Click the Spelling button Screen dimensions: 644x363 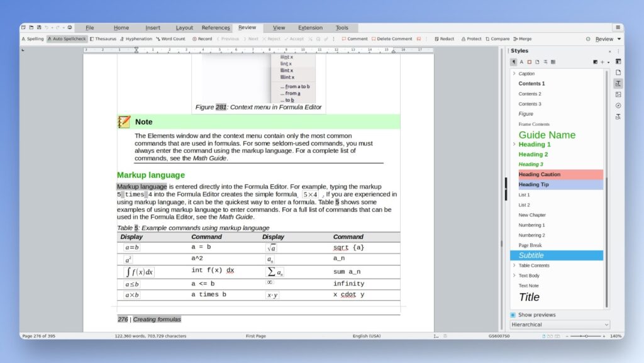[33, 39]
